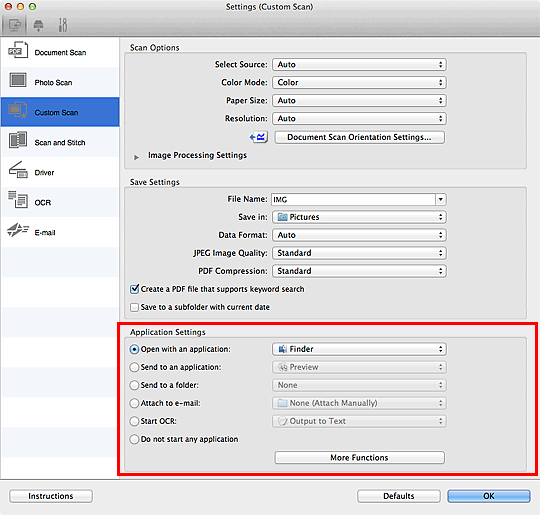Select Custom Scan in the sidebar
The image size is (540, 515).
(x=60, y=112)
